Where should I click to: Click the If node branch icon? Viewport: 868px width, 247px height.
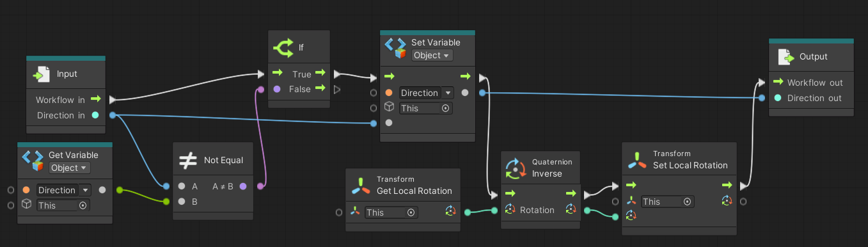tap(283, 47)
